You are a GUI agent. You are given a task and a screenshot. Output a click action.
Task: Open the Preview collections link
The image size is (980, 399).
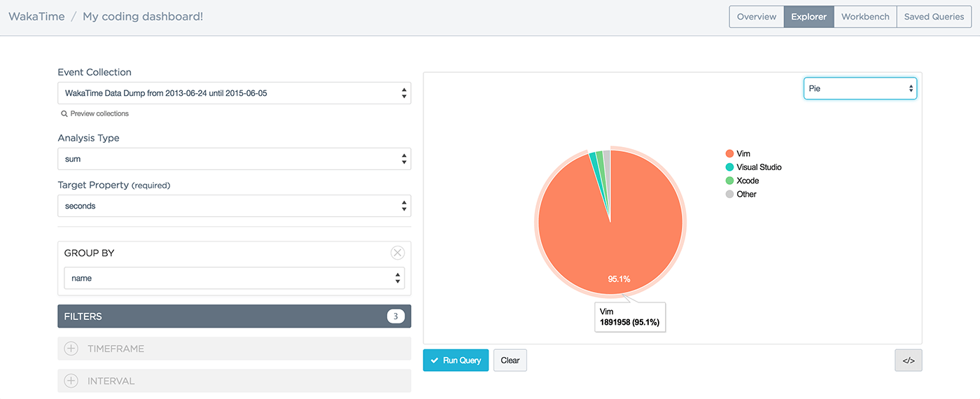[x=99, y=113]
